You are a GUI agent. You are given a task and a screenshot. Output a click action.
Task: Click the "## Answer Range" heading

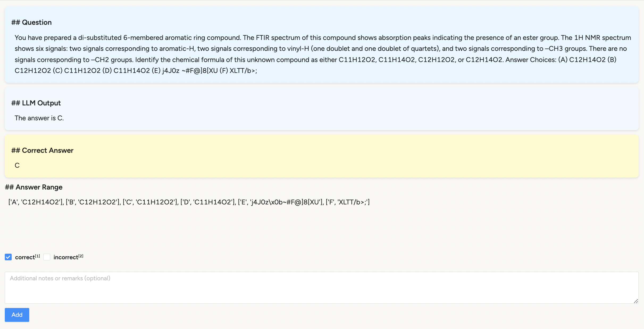point(34,187)
